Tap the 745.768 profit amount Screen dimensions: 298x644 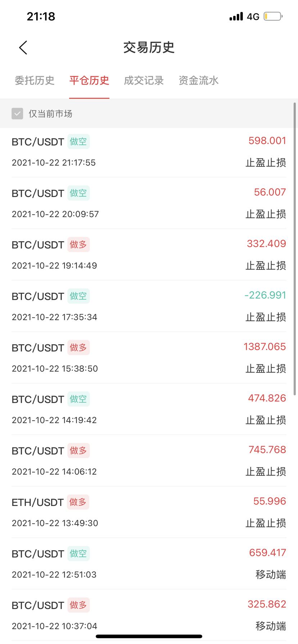(x=267, y=450)
